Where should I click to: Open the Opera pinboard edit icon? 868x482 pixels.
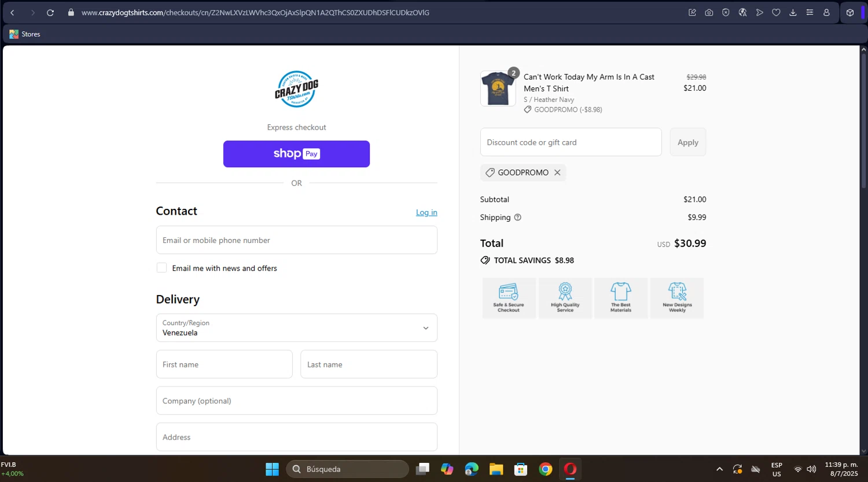point(692,12)
